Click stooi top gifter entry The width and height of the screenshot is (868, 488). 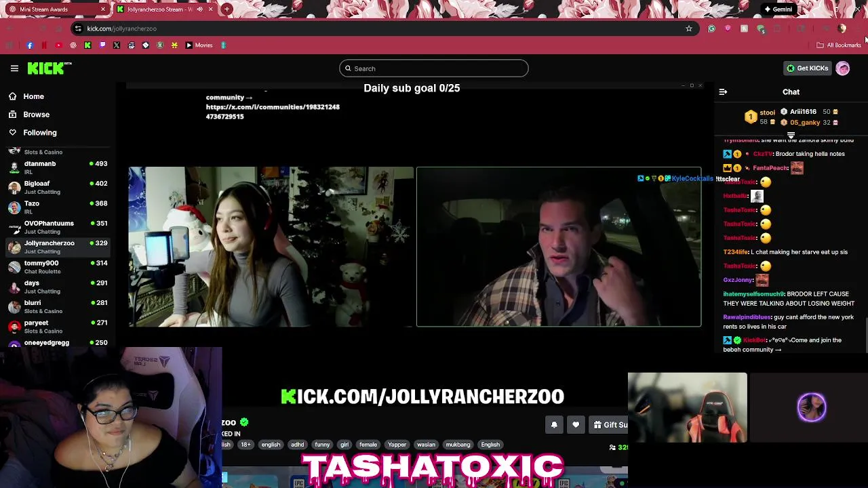[x=759, y=117]
